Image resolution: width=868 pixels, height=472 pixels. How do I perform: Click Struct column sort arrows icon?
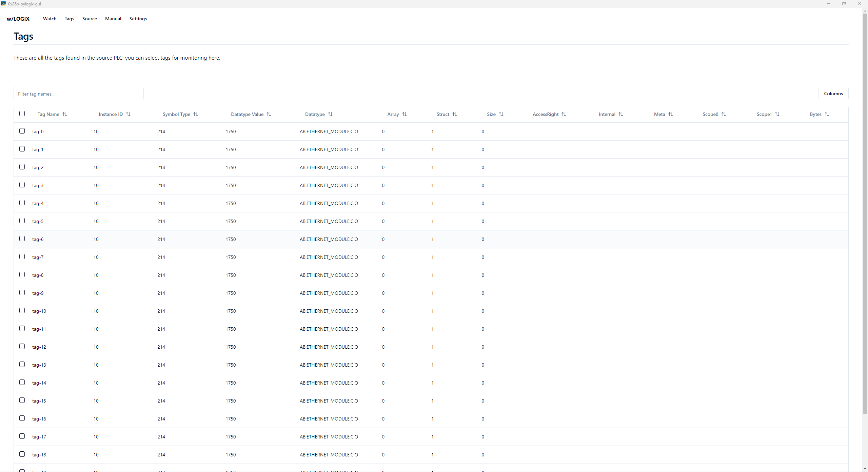(455, 114)
